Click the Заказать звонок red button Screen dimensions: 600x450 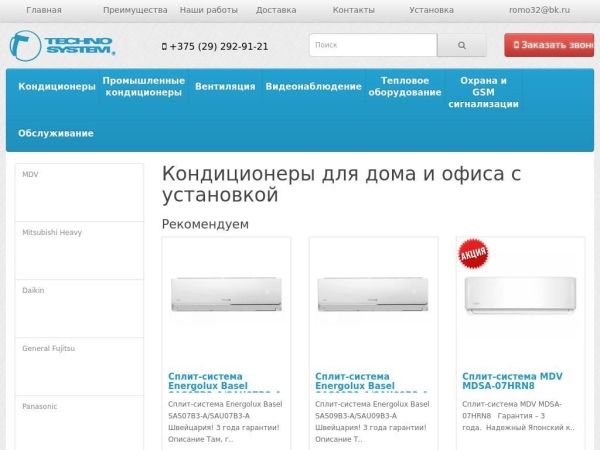click(549, 45)
